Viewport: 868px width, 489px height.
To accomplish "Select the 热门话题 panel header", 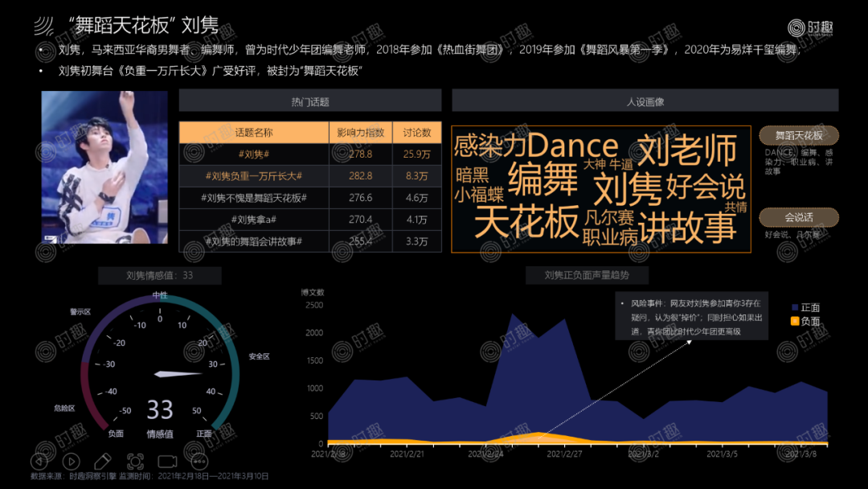I will 311,101.
